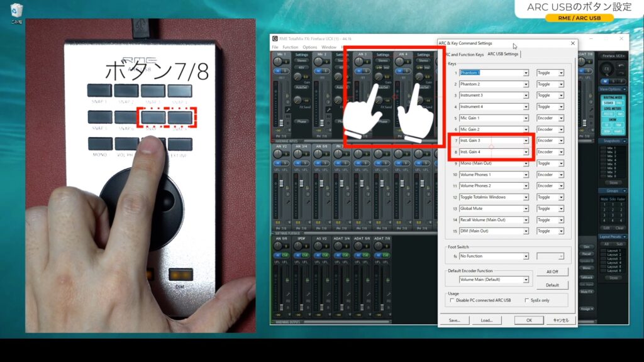
Task: Click the キャンセル button
Action: coord(561,320)
